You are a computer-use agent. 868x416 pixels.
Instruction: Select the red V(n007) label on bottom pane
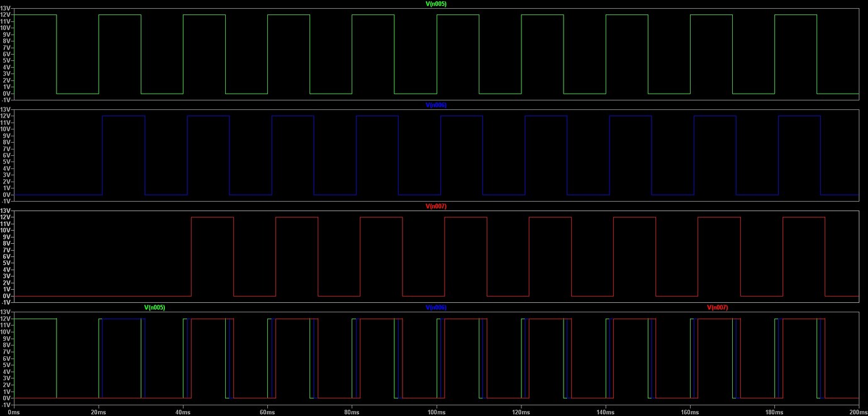point(717,307)
